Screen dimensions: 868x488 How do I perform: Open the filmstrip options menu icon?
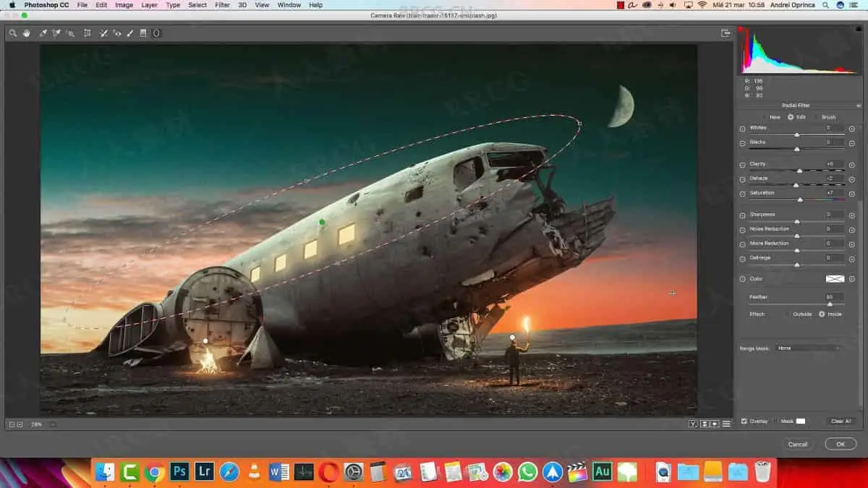(x=726, y=424)
